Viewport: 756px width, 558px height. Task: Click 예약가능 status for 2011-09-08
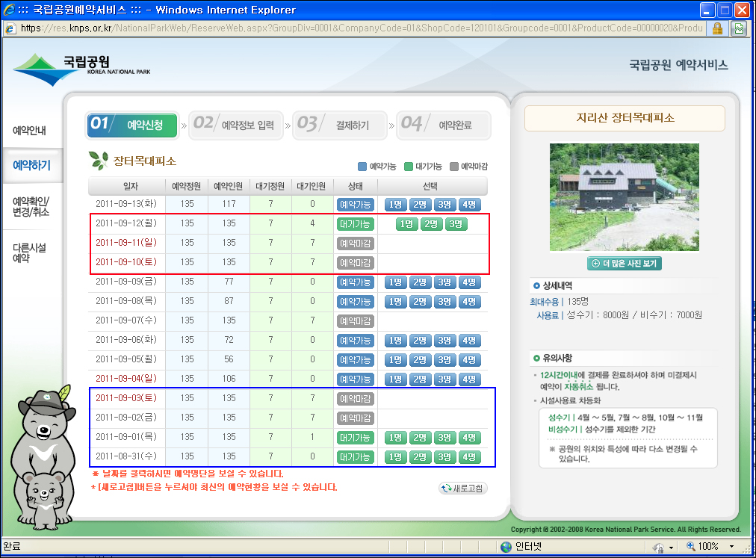click(355, 301)
